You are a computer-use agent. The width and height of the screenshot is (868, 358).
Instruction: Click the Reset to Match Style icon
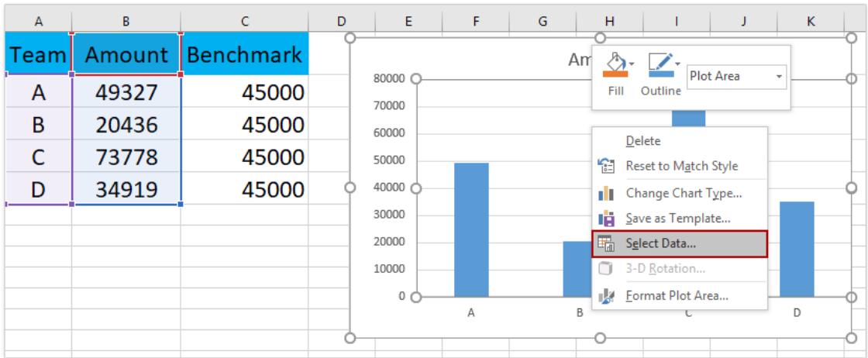click(x=607, y=166)
